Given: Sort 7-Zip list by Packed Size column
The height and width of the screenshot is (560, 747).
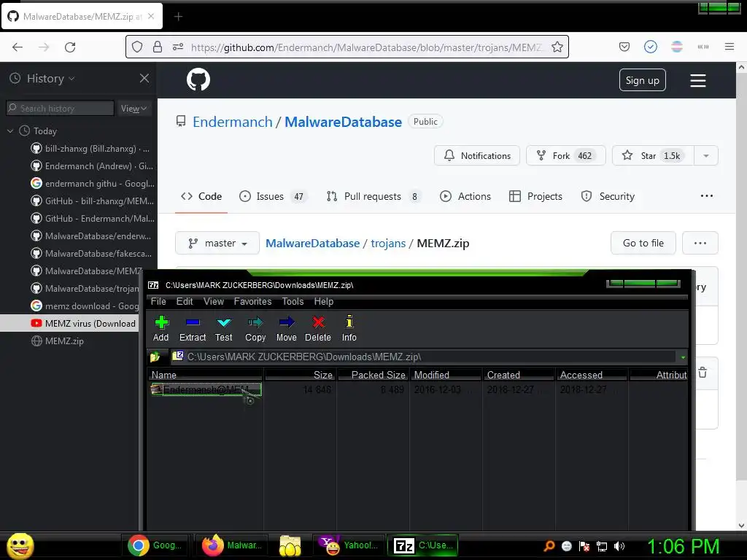Looking at the screenshot, I should pos(373,376).
